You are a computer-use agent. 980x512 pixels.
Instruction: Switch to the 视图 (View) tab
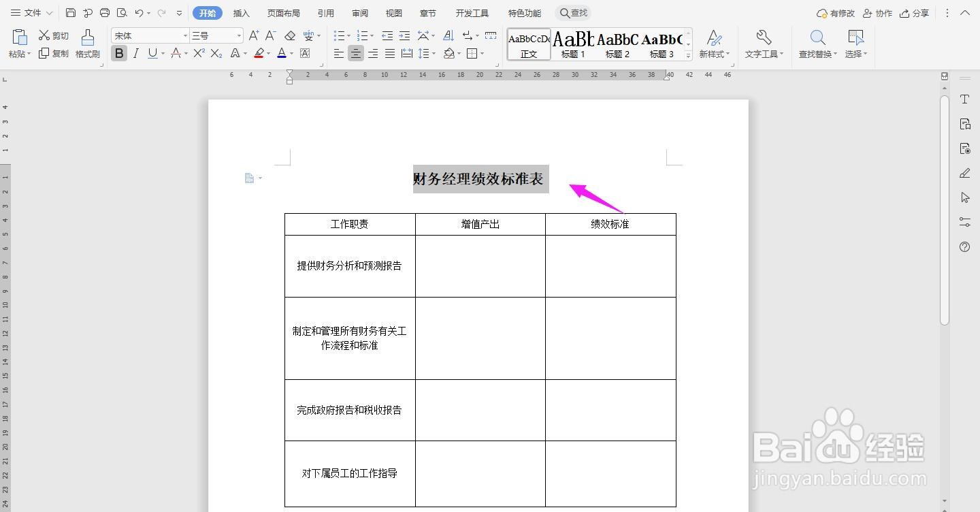point(393,13)
